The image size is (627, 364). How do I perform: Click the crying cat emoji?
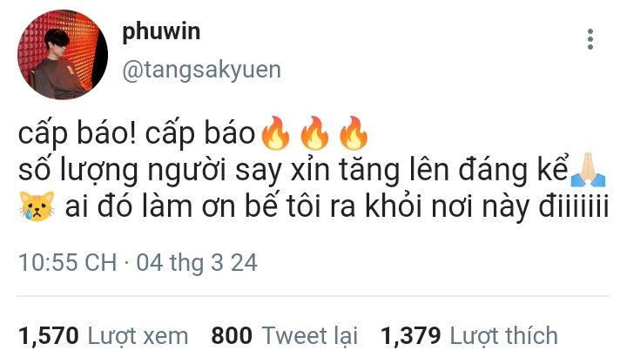37,206
